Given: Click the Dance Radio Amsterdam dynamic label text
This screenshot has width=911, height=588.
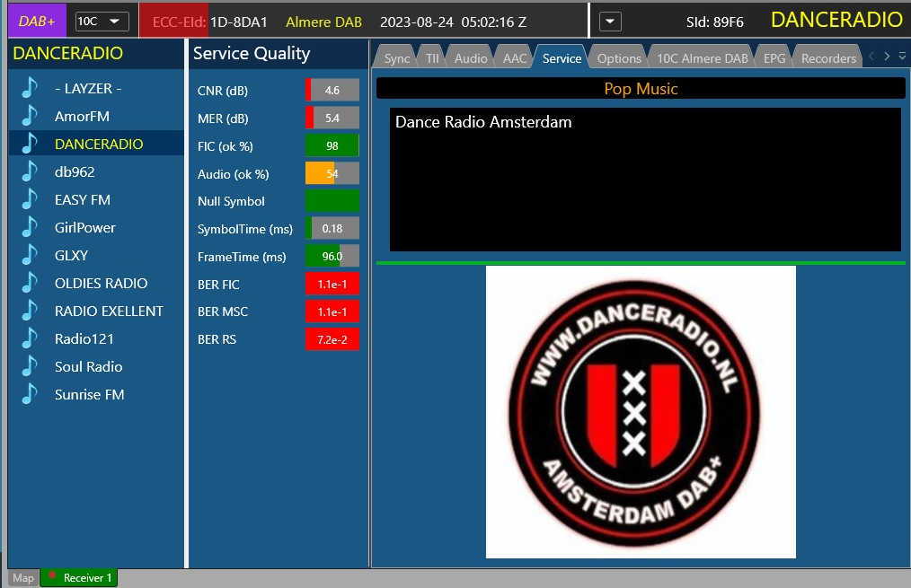Looking at the screenshot, I should [x=483, y=122].
